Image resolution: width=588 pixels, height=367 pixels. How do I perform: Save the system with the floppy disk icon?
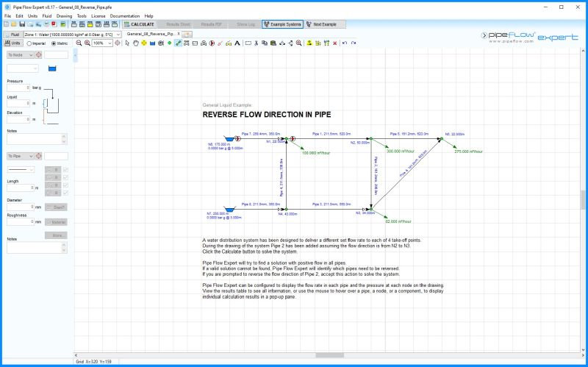[x=22, y=24]
